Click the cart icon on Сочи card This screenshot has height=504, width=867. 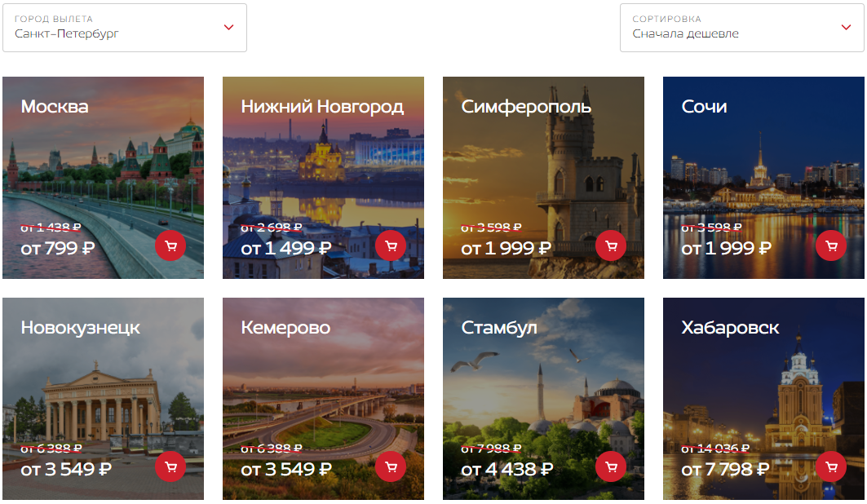click(x=831, y=246)
